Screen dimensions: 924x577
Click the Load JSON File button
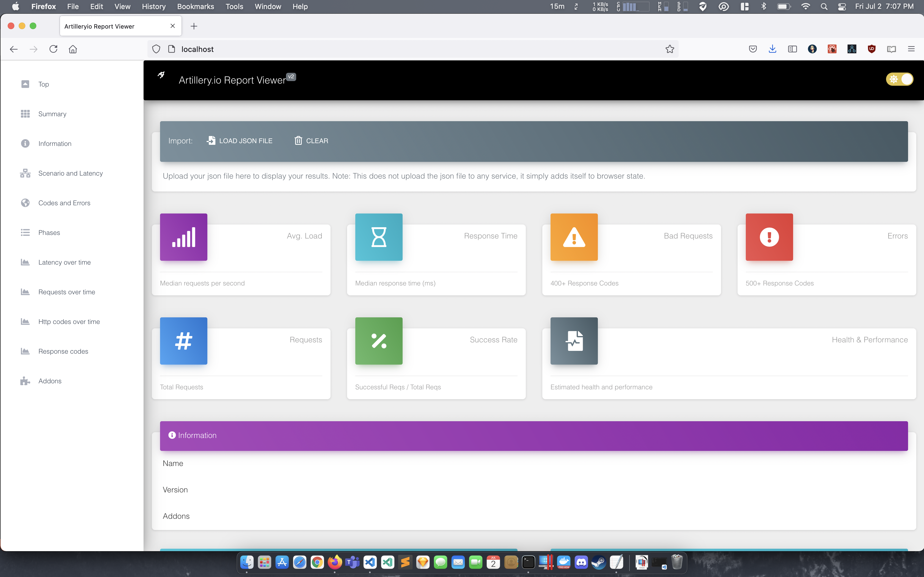click(x=240, y=141)
